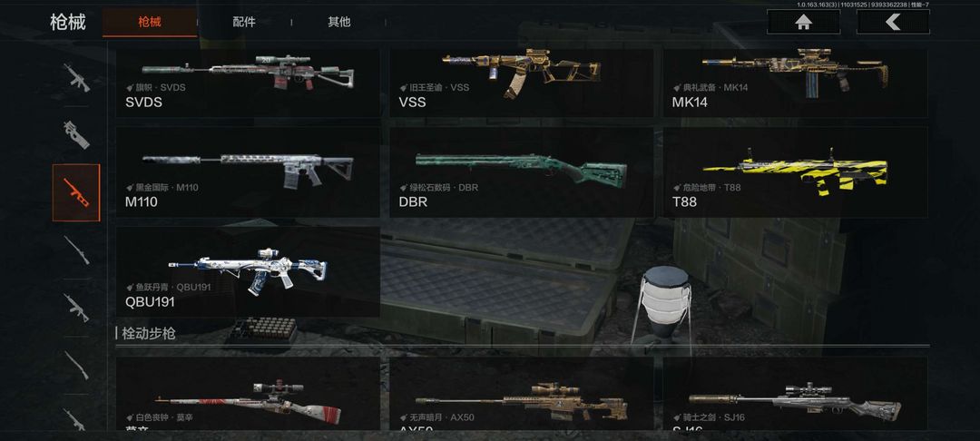This screenshot has height=441, width=980.
Task: Pick the yellow-striped T88 card
Action: click(x=795, y=171)
